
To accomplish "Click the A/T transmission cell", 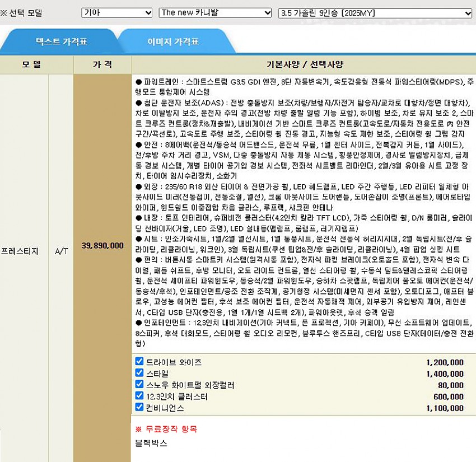I will (x=61, y=251).
